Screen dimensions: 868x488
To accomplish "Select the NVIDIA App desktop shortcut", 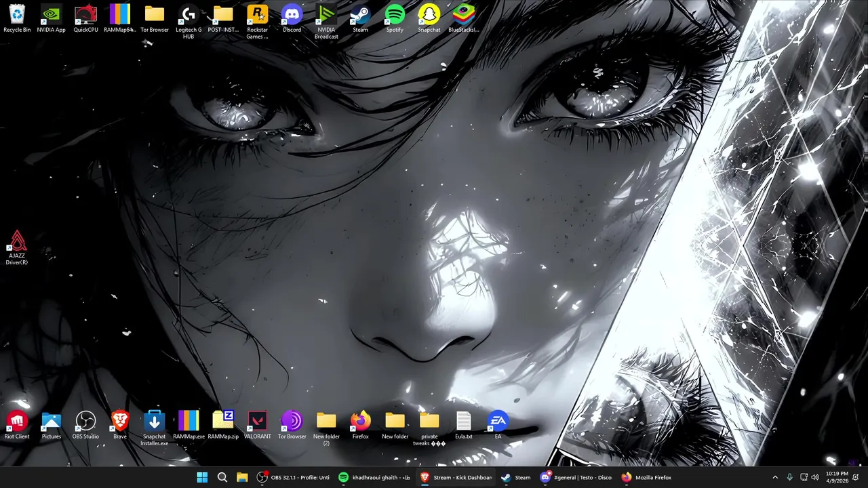I will click(52, 19).
